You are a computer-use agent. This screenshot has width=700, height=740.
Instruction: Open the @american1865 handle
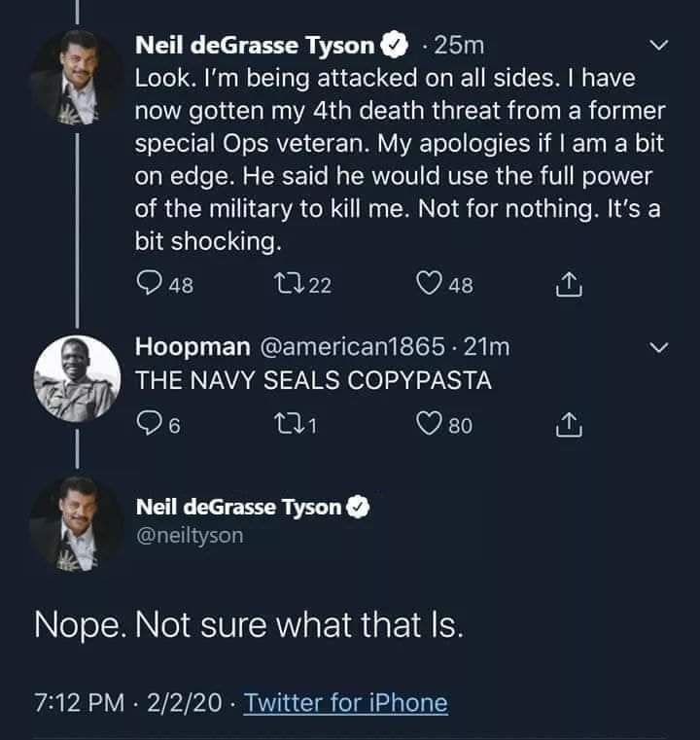[352, 347]
